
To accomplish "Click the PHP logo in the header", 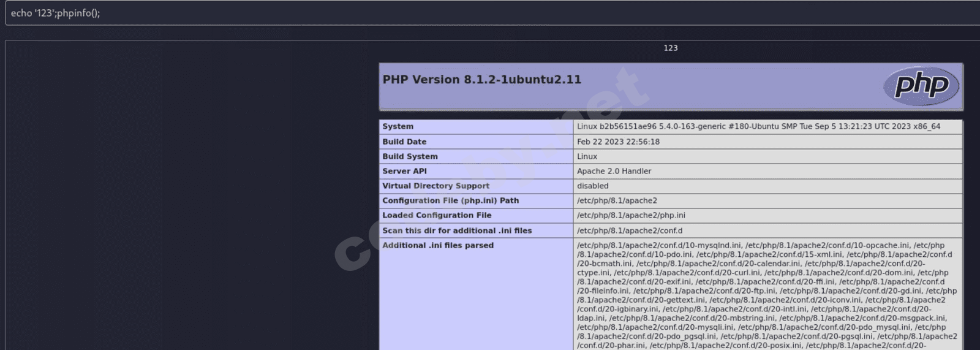I will [x=921, y=85].
